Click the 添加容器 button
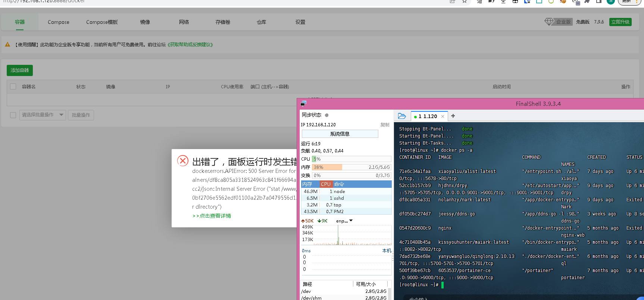 point(20,70)
